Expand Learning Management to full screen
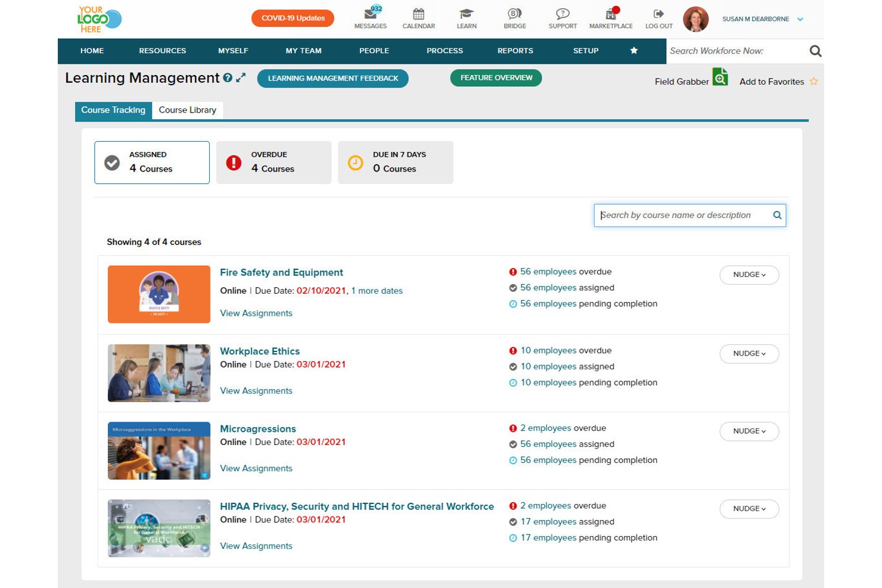This screenshot has width=882, height=588. (x=241, y=77)
